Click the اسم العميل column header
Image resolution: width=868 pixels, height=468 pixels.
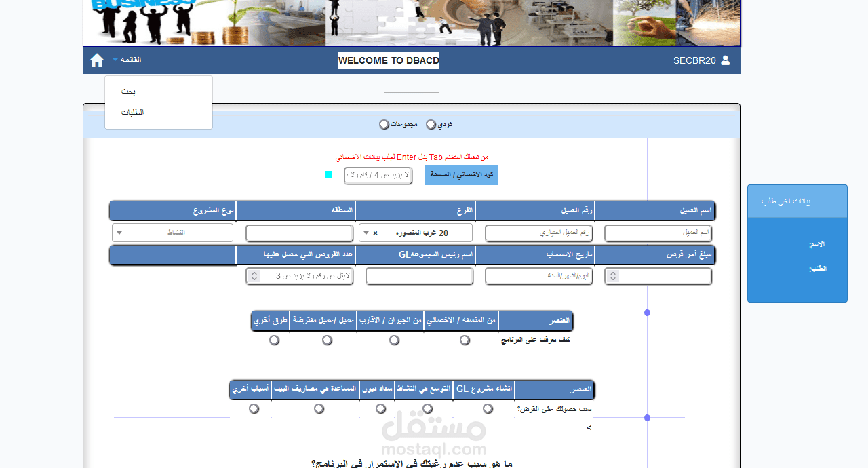(x=655, y=210)
